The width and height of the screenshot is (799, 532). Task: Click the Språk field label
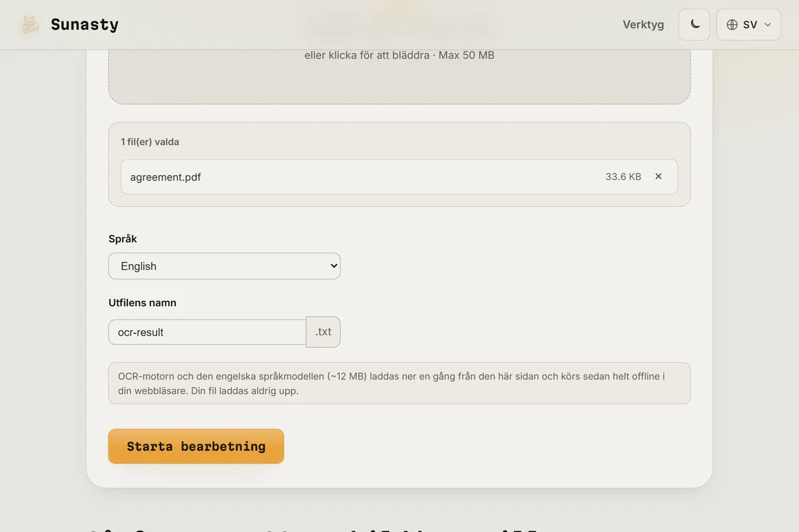[123, 239]
